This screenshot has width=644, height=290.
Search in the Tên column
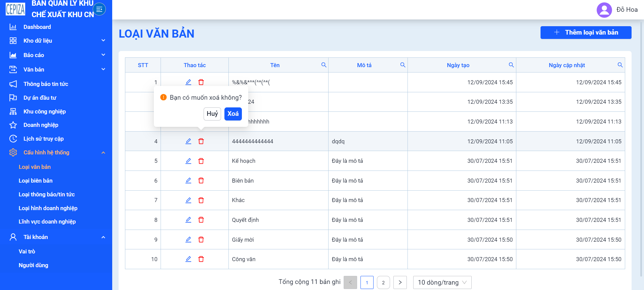point(324,65)
